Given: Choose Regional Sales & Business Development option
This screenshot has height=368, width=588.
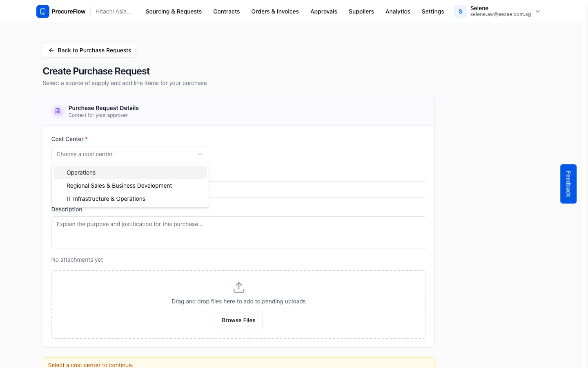Looking at the screenshot, I should pyautogui.click(x=130, y=186).
